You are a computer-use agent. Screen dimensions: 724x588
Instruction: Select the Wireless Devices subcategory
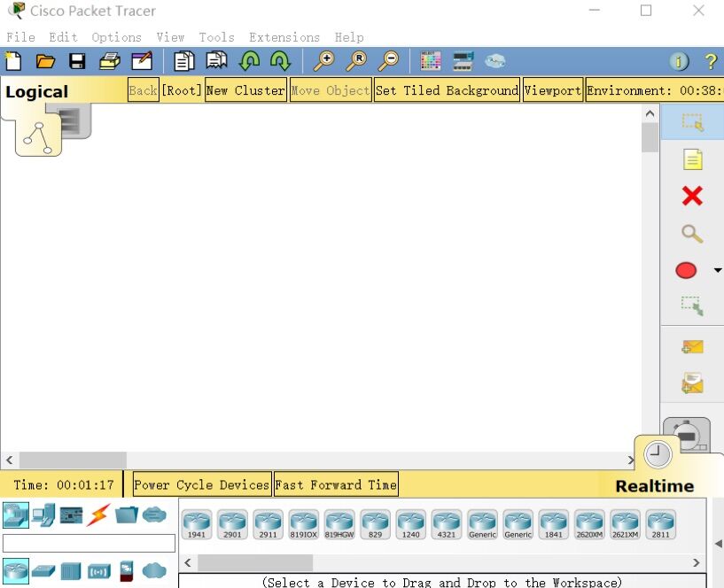coord(99,572)
